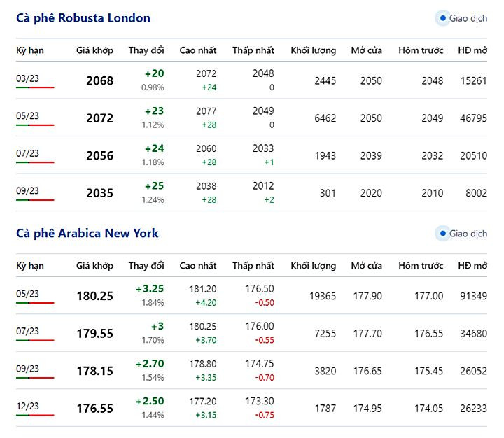
Task: Click Robusta table Cao nhất column header
Action: (198, 50)
